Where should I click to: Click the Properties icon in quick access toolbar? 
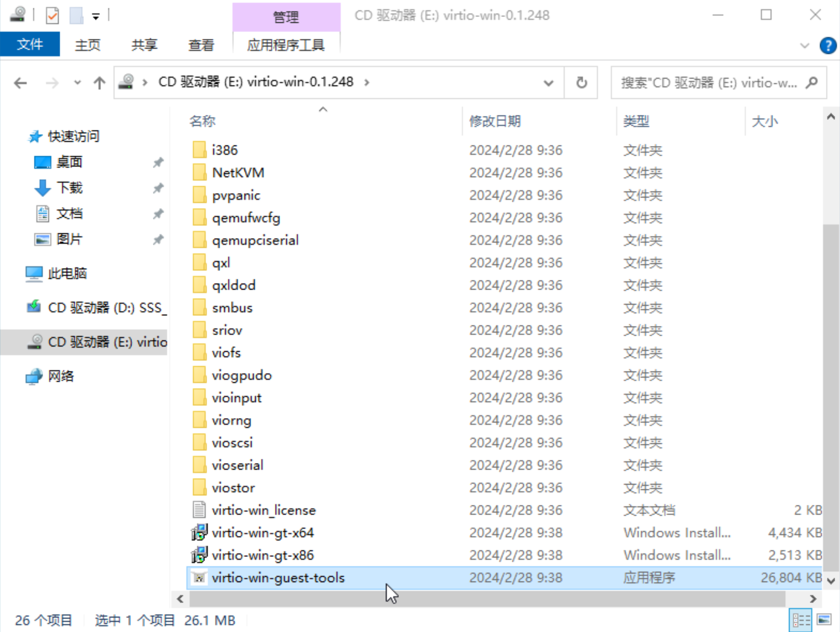pyautogui.click(x=52, y=16)
